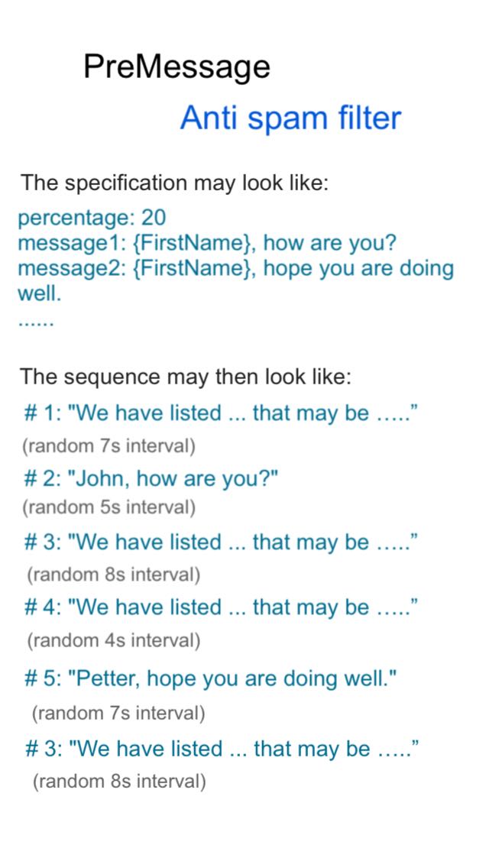Select sequence item # 2 'John, how are you?'
Screen dimensions: 489x868
pos(151,479)
